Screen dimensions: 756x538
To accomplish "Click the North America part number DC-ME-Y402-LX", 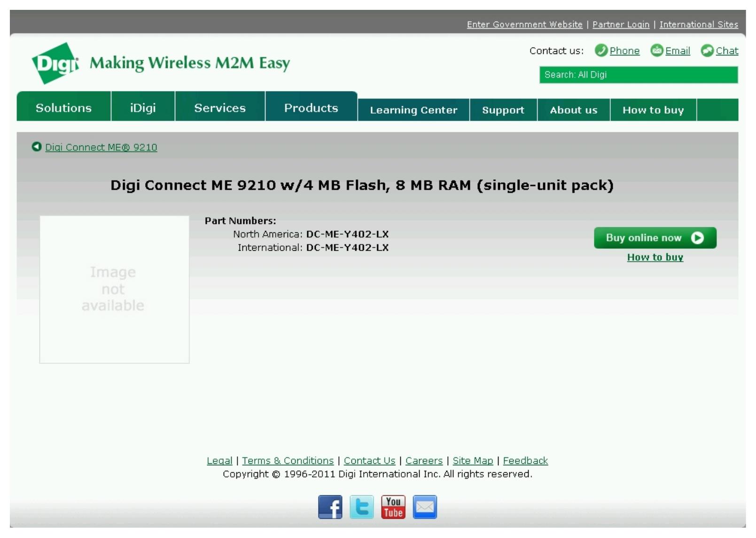I will pyautogui.click(x=347, y=234).
